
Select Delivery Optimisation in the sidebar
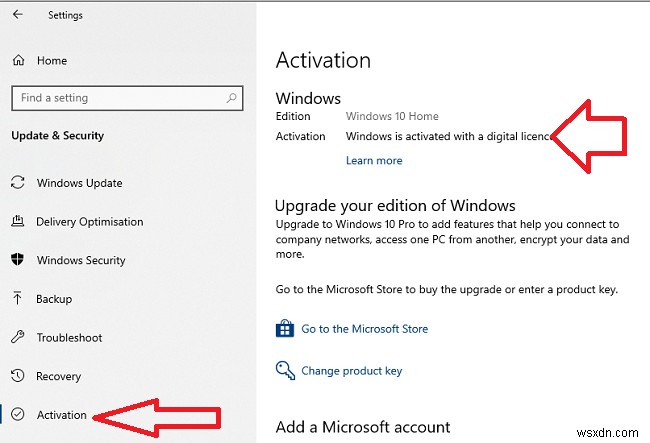(89, 222)
